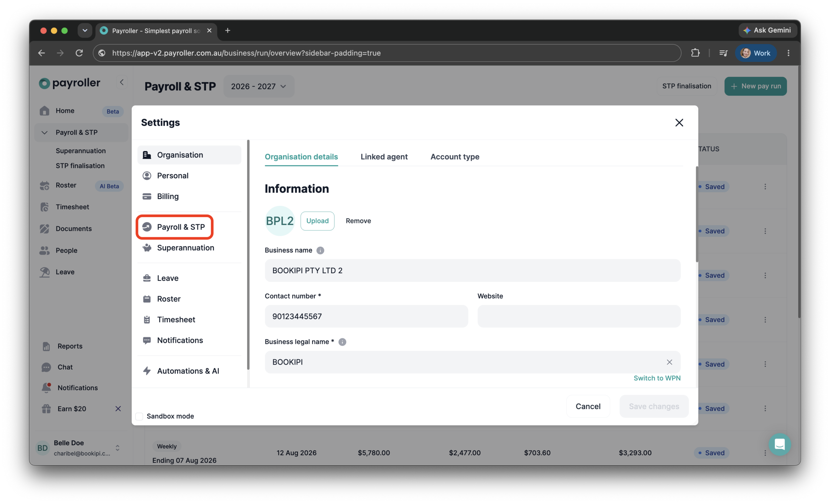Click Save changes button

[654, 407]
